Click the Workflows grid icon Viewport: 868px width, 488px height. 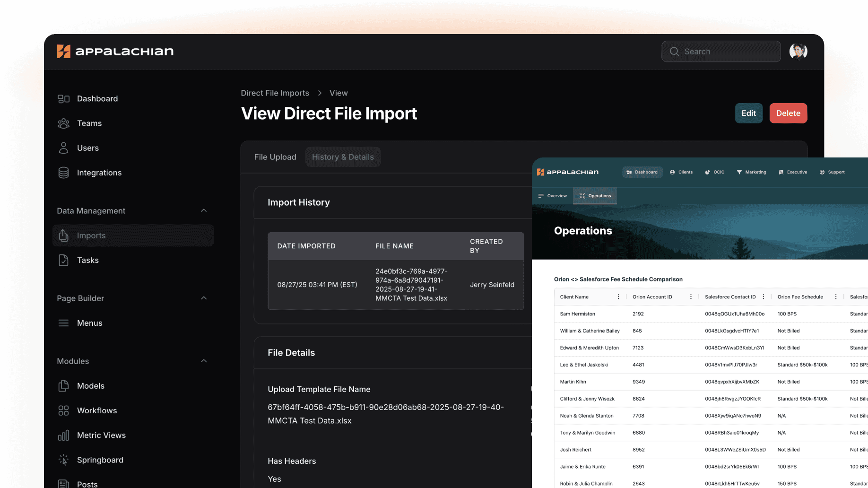point(63,410)
